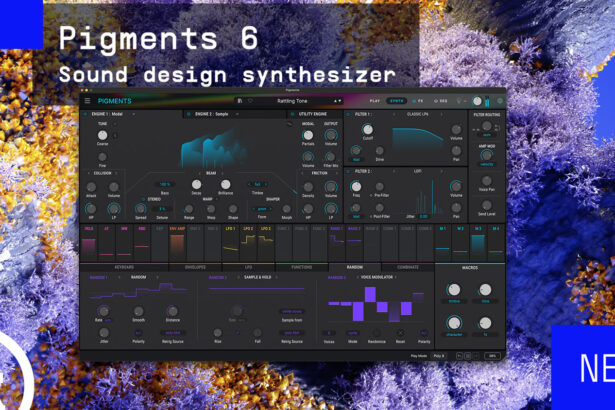Click the Voice Modulator Reset icon
This screenshot has height=410, width=615.
point(400,333)
